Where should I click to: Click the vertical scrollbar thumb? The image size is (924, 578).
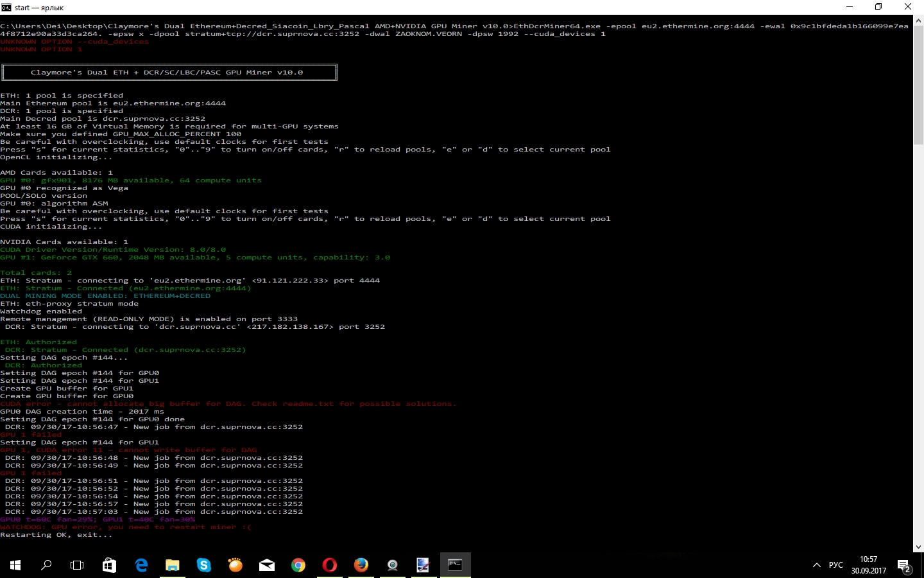point(918,87)
